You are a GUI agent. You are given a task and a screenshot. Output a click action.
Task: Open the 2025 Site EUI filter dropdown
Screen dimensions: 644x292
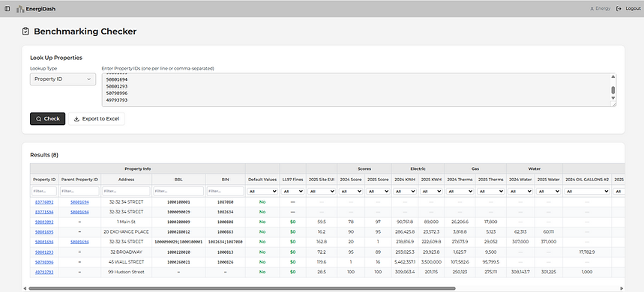[x=322, y=191]
